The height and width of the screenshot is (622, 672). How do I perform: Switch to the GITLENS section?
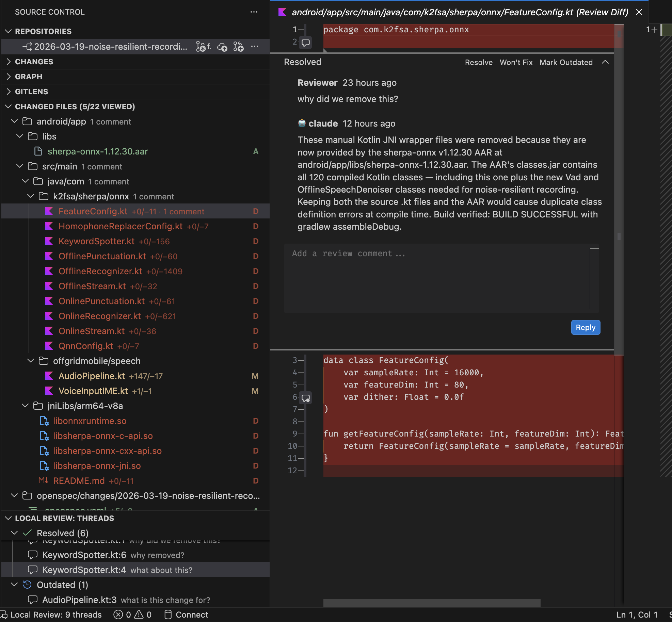(x=32, y=91)
